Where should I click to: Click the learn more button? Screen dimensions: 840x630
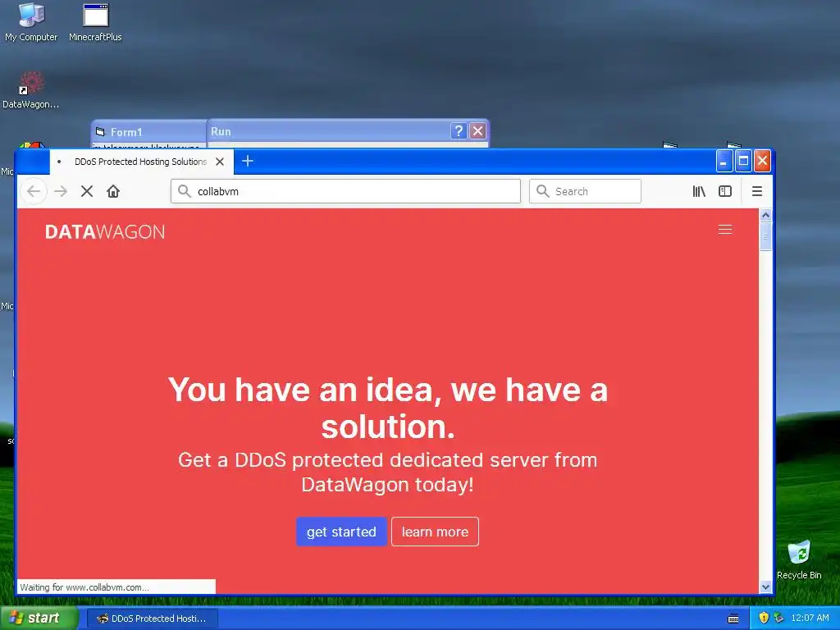click(435, 532)
